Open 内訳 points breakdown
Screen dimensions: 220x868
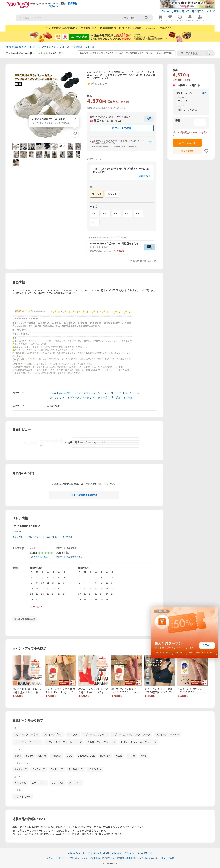click(149, 119)
